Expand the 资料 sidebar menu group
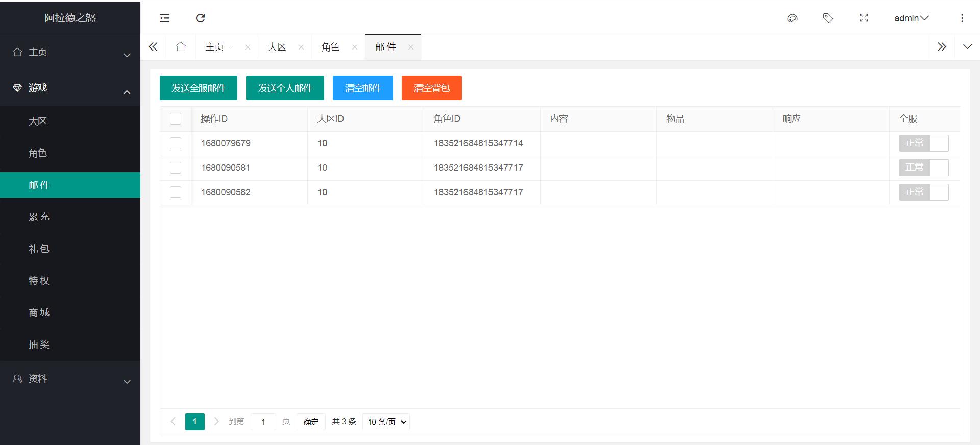Viewport: 980px width, 445px height. (70, 379)
